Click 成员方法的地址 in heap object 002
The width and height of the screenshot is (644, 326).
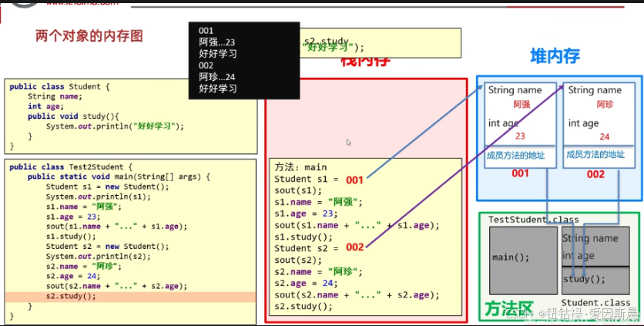click(x=595, y=155)
